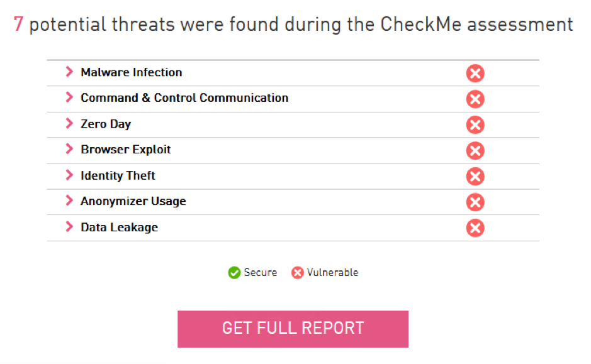This screenshot has height=364, width=591.
Task: Click the red X status for Zero Day
Action: point(475,125)
